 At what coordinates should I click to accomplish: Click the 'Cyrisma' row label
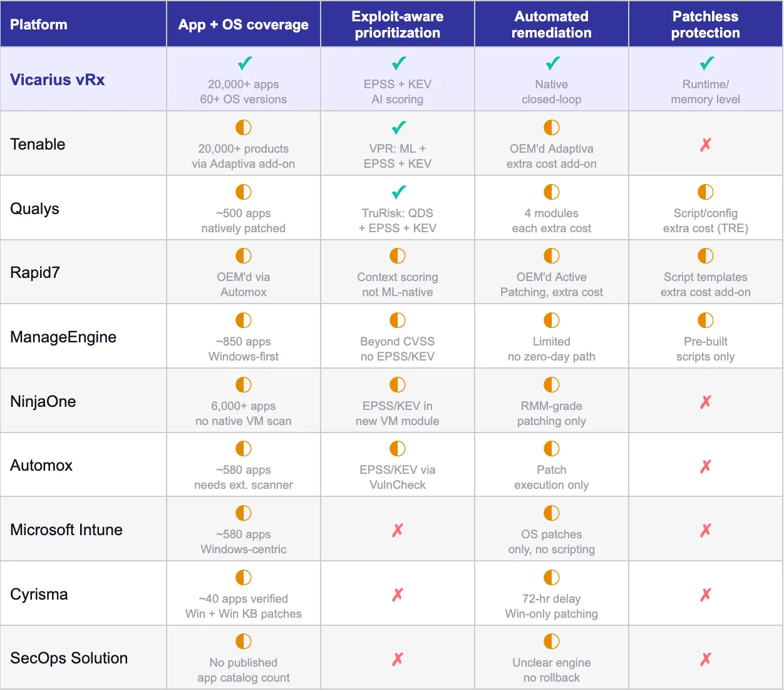[x=39, y=594]
